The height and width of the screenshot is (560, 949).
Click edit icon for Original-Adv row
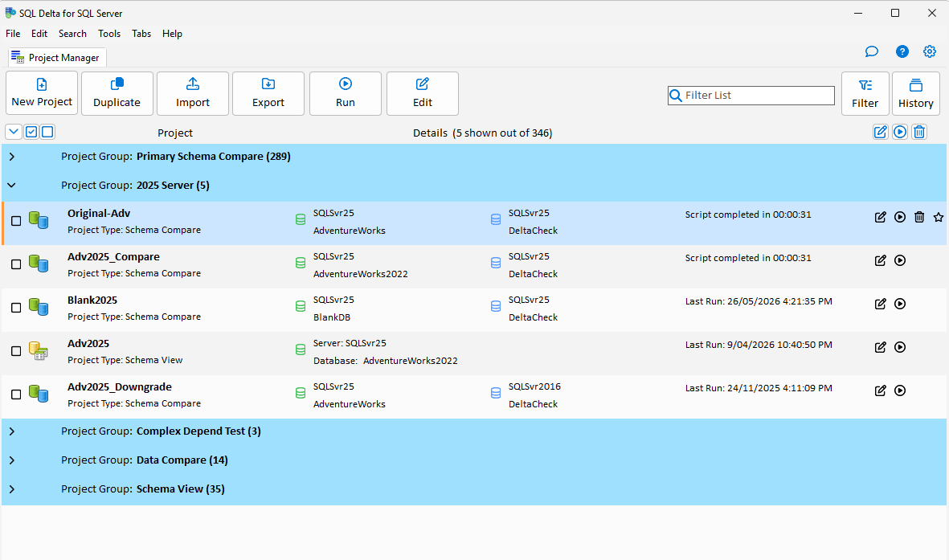[x=881, y=217]
